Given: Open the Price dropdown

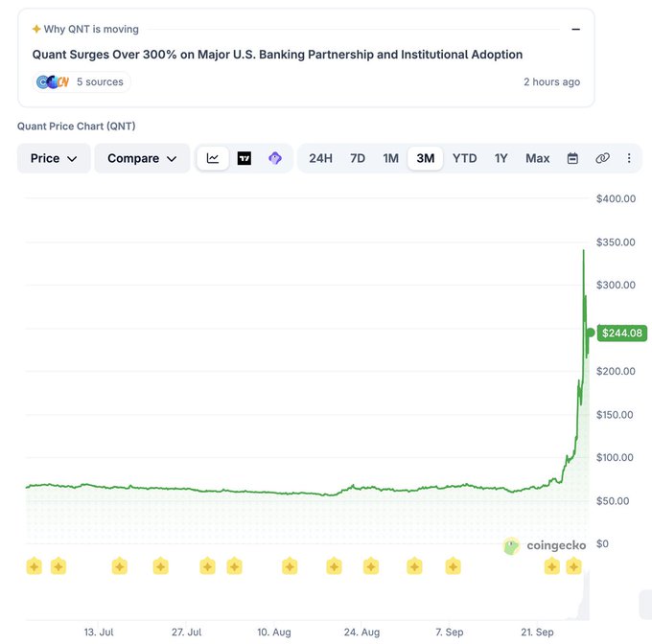Looking at the screenshot, I should [x=54, y=158].
